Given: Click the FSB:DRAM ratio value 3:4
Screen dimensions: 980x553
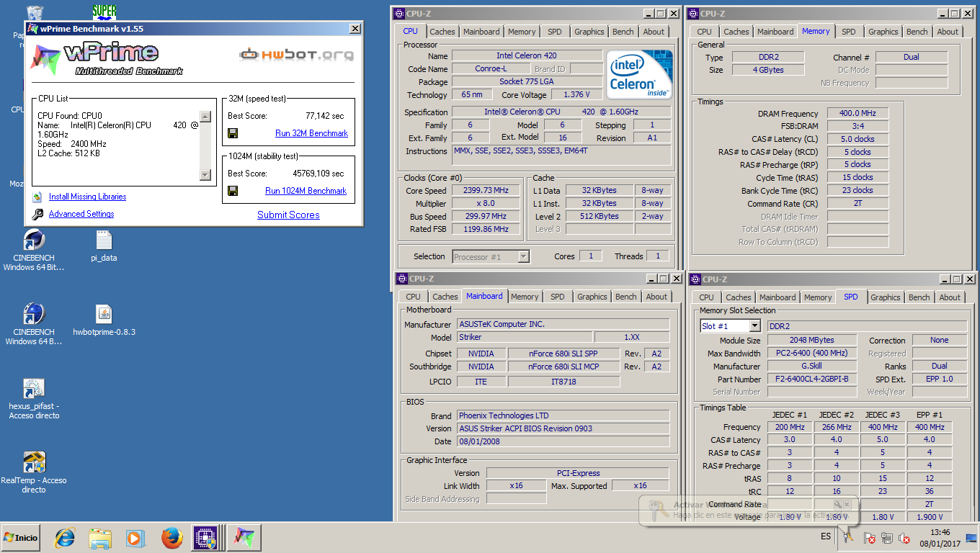Looking at the screenshot, I should [857, 126].
